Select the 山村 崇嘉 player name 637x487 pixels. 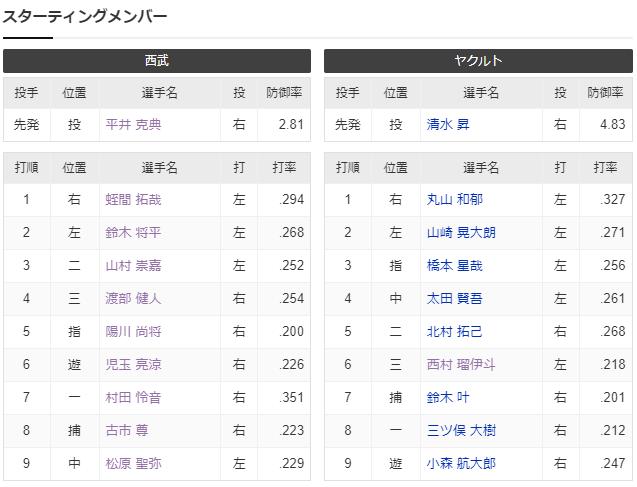133,266
